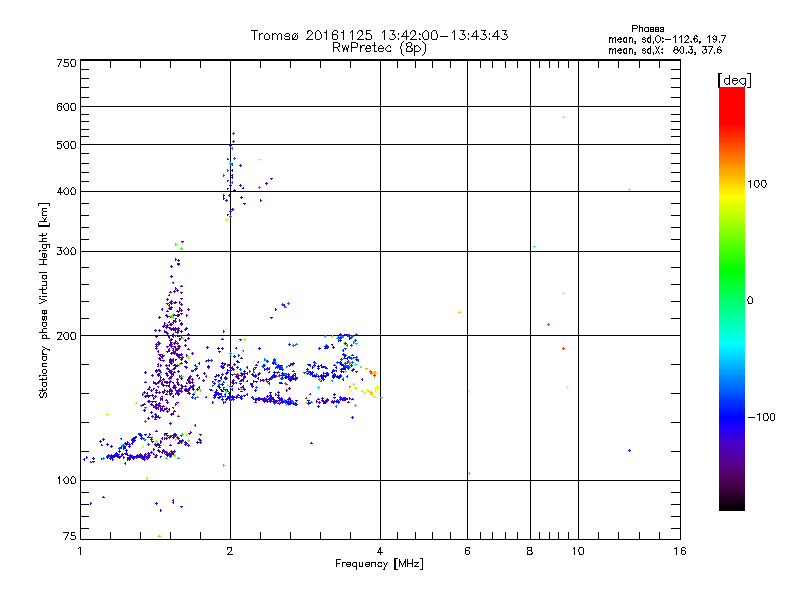This screenshot has width=800, height=600.
Task: Click the x-axis tick label '6'
Action: [467, 551]
